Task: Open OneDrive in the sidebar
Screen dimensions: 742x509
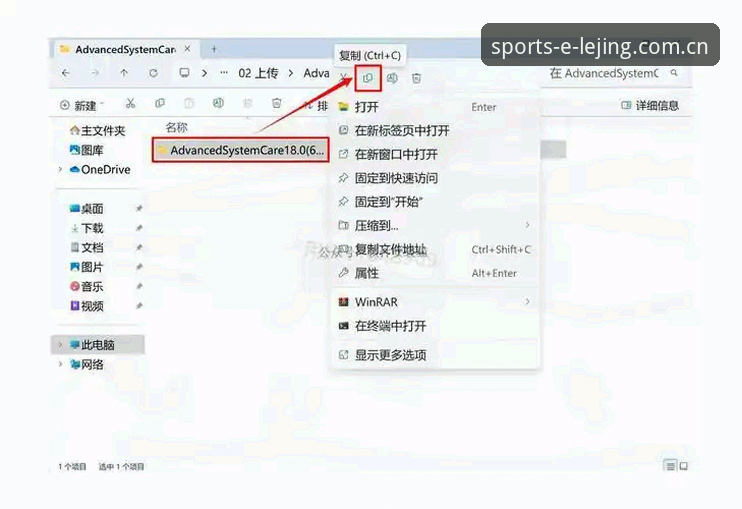Action: 100,169
